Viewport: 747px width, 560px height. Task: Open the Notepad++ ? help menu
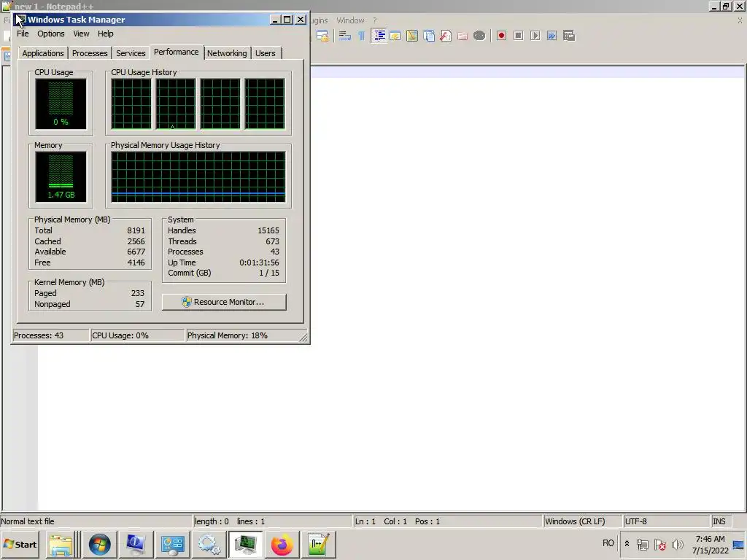374,20
